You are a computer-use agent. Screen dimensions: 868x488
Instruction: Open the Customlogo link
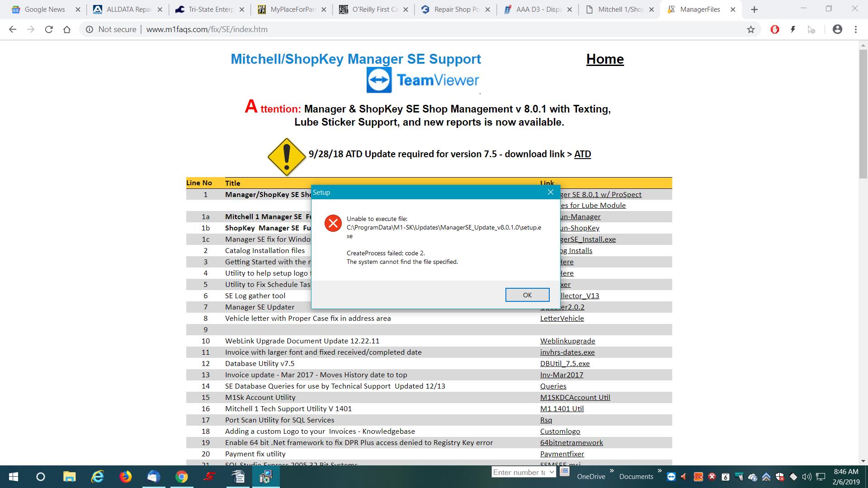click(560, 431)
